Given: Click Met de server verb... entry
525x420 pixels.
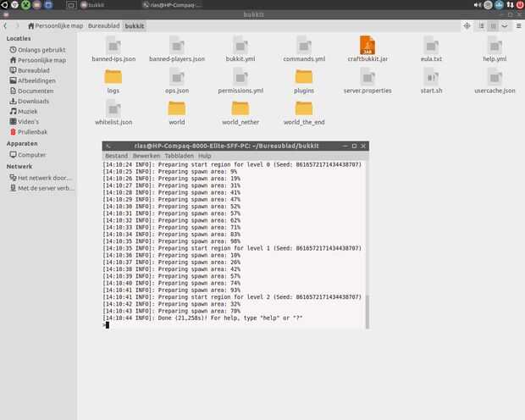Looking at the screenshot, I should point(41,188).
